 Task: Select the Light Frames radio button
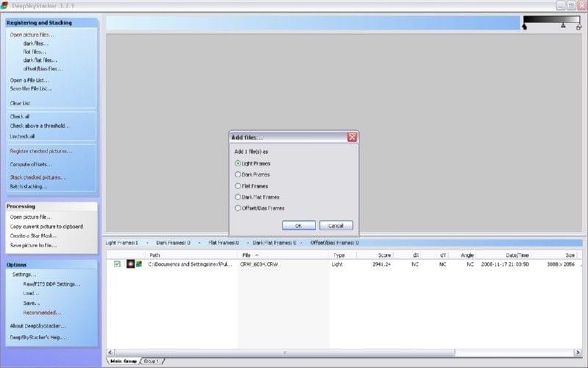point(237,163)
